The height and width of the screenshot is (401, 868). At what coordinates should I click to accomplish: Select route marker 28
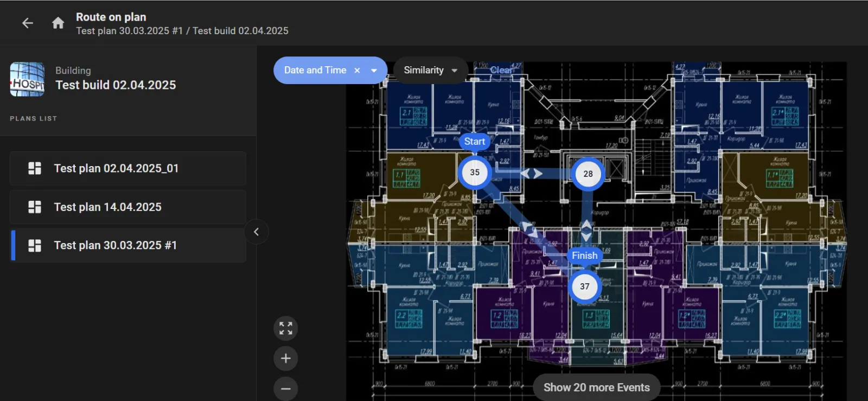tap(588, 174)
